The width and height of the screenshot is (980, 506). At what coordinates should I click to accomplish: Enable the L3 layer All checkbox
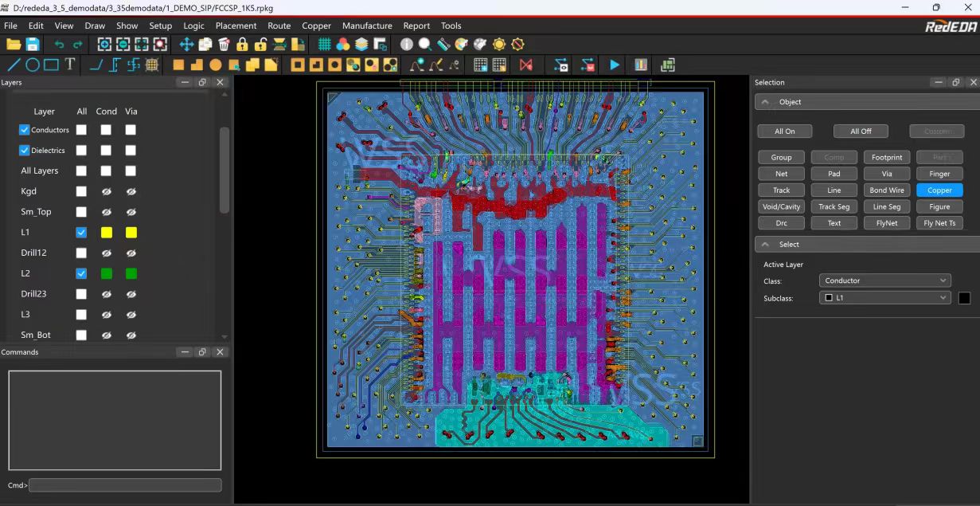pos(81,315)
